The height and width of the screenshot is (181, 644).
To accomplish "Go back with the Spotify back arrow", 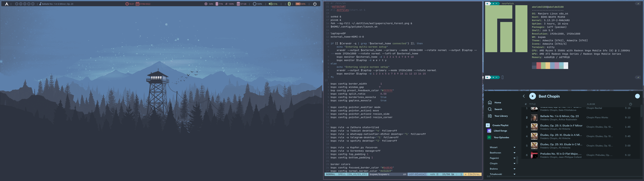I will click(x=524, y=96).
